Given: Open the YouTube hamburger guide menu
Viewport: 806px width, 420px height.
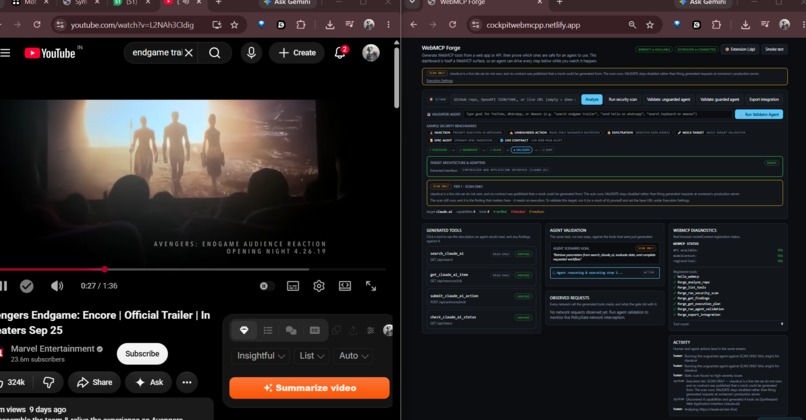Looking at the screenshot, I should click(x=5, y=53).
